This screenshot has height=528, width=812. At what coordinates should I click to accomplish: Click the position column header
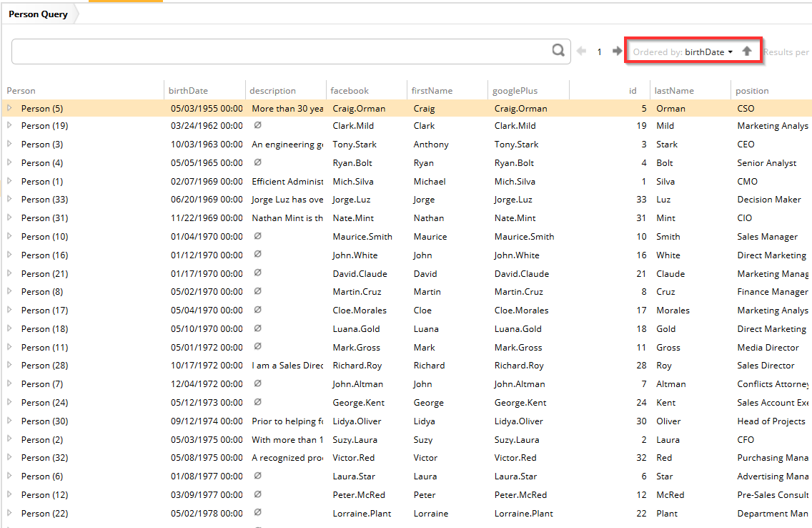(753, 91)
